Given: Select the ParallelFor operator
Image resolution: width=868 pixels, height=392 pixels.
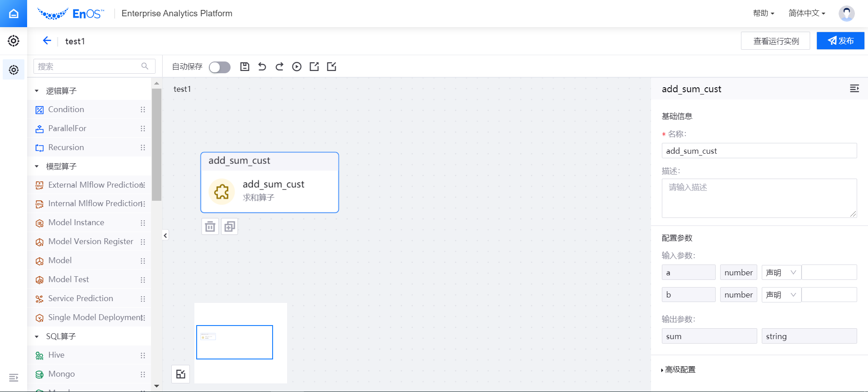Looking at the screenshot, I should pos(90,128).
